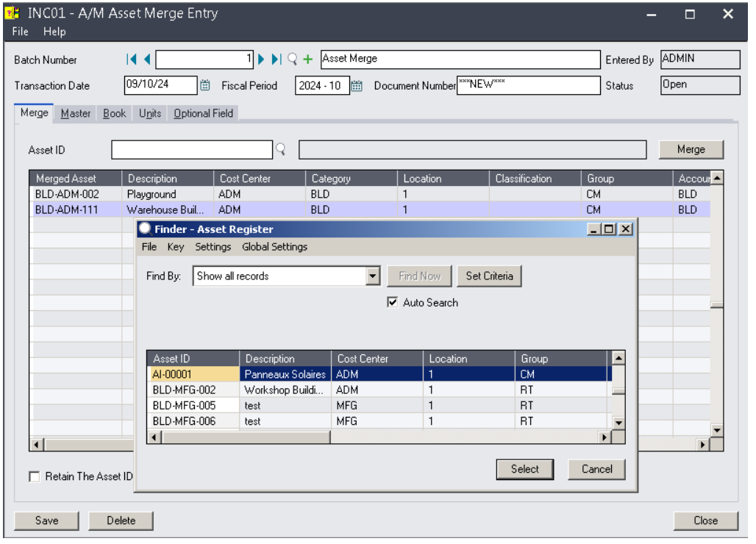Toggle Auto Search checkbox
The image size is (756, 544).
pyautogui.click(x=393, y=302)
